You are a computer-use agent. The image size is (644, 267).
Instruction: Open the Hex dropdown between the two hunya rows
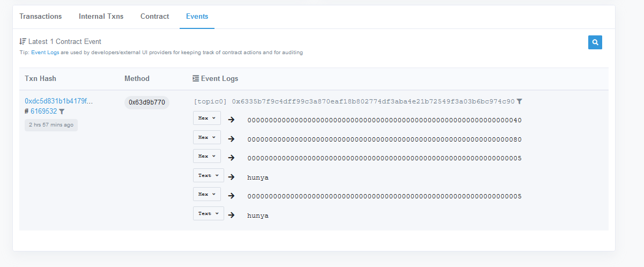[x=206, y=194]
